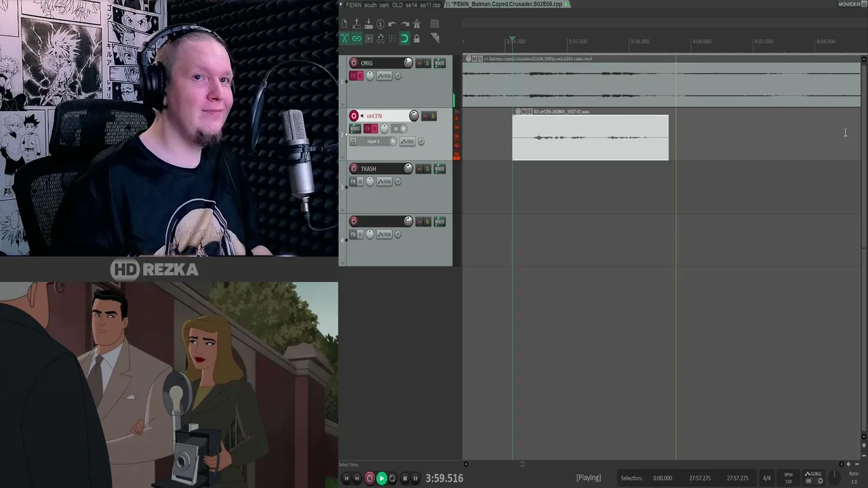Click the unCEN track volume knob
868x488 pixels.
point(414,116)
